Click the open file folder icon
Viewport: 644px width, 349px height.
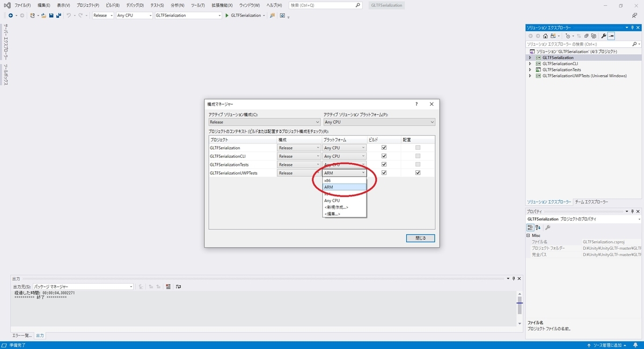(x=44, y=15)
